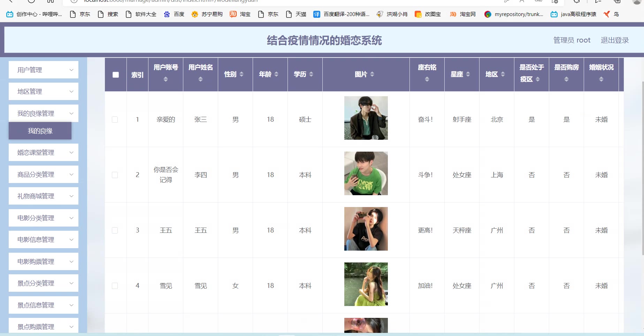Select the 我的良缘 submenu item
The image size is (644, 336).
pos(40,131)
